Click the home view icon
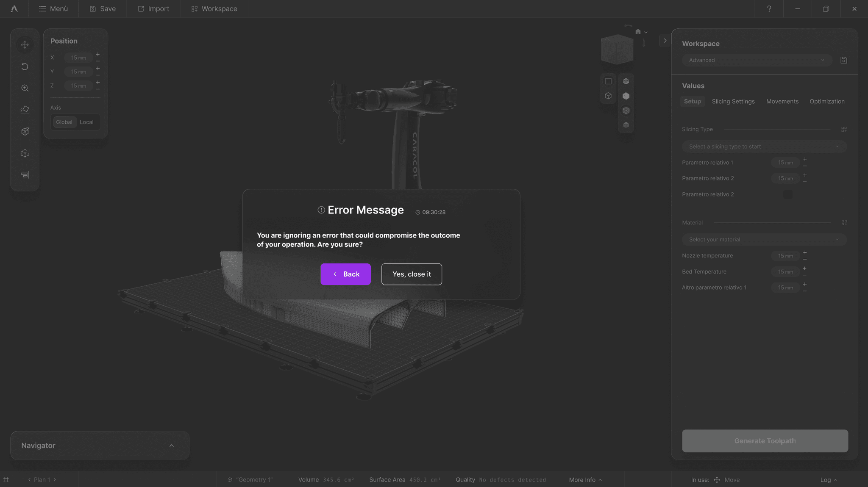The width and height of the screenshot is (868, 487). [638, 32]
